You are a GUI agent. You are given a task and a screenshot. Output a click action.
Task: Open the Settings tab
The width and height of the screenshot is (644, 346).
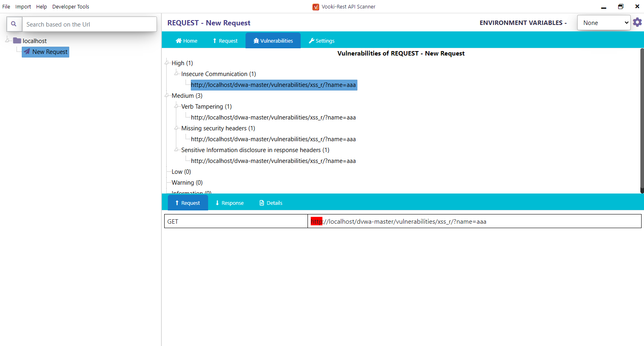point(322,41)
